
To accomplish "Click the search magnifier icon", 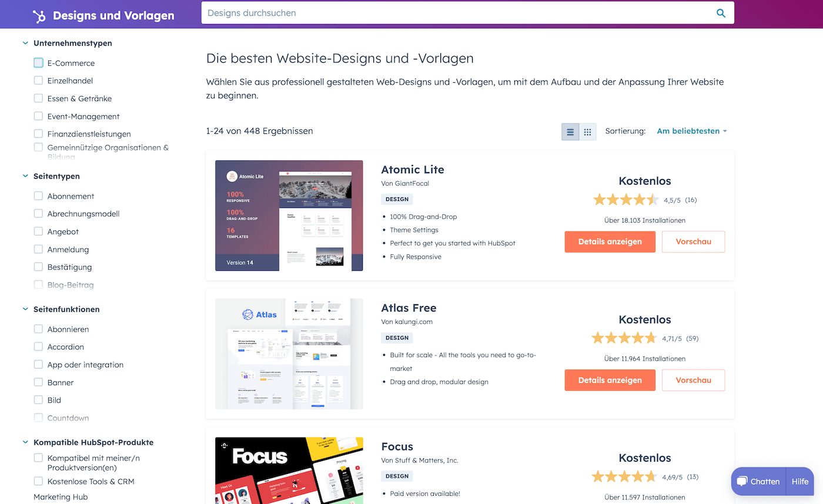I will pyautogui.click(x=721, y=13).
